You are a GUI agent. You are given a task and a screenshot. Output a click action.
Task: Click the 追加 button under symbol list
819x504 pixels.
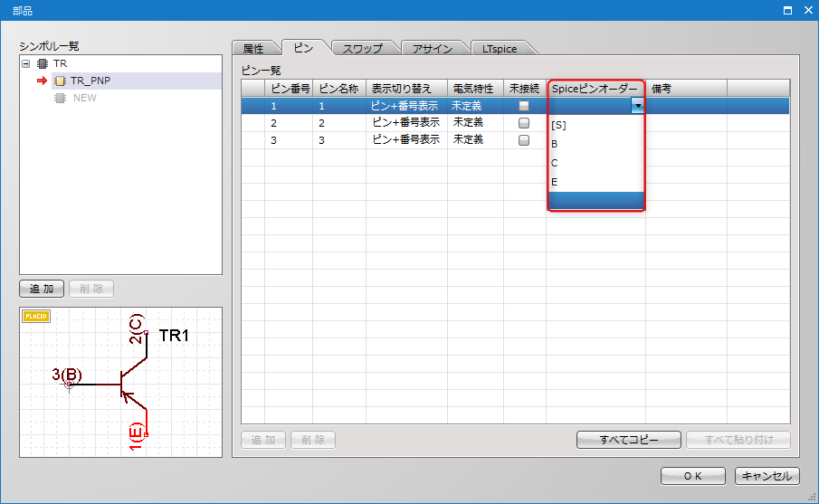point(42,289)
